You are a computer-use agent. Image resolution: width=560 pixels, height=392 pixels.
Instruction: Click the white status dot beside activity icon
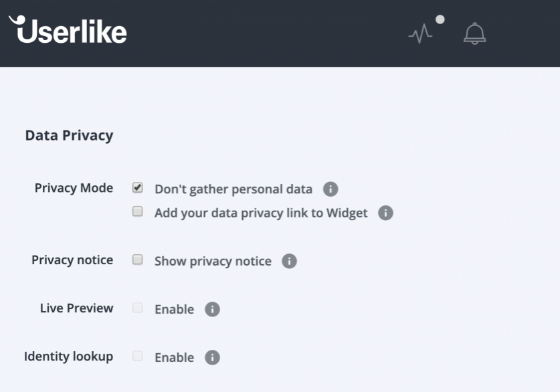click(x=440, y=19)
